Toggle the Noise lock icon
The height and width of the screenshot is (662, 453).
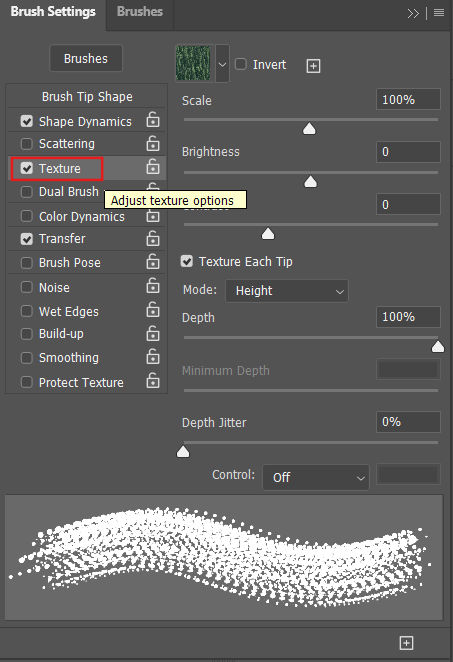(x=153, y=286)
